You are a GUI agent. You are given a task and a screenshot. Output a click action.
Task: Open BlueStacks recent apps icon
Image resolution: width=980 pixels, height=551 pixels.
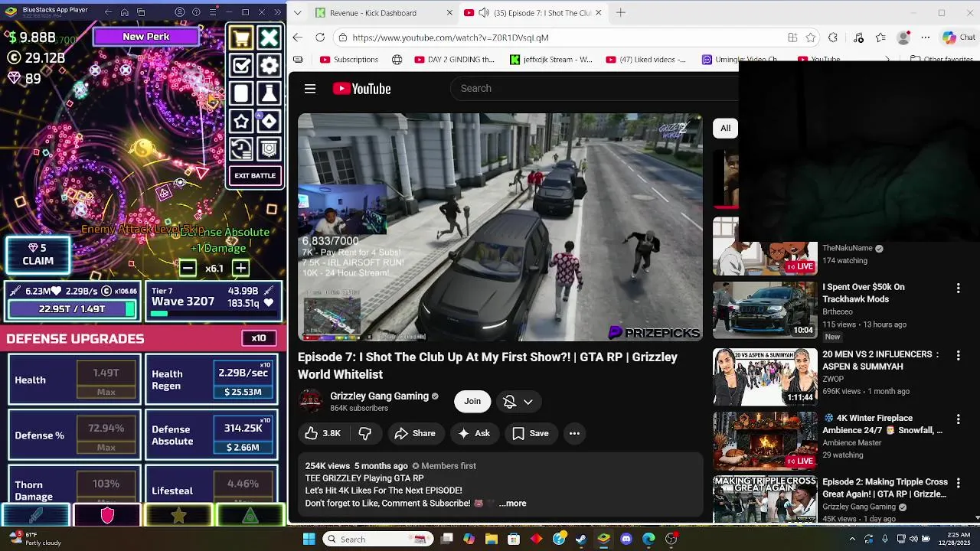pyautogui.click(x=141, y=12)
